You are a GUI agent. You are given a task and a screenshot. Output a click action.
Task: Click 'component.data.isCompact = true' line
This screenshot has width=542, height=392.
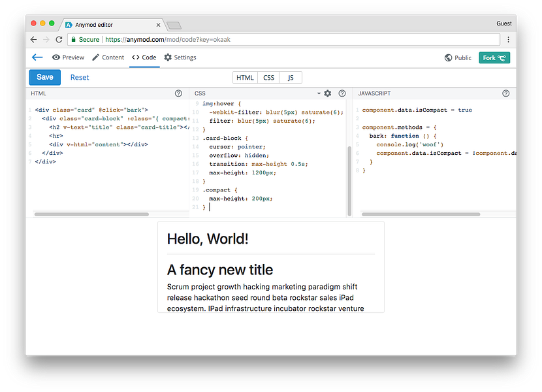[x=417, y=110]
